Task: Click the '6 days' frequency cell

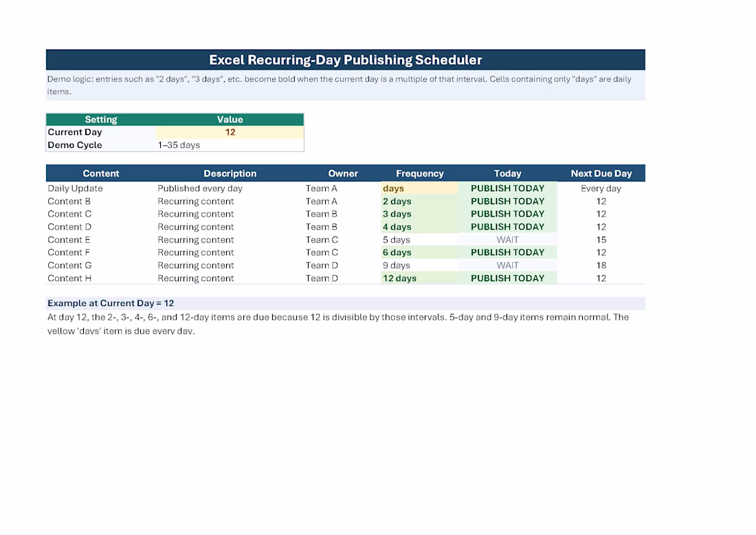Action: coord(419,253)
